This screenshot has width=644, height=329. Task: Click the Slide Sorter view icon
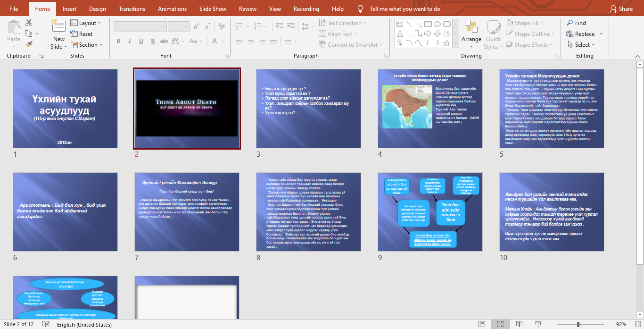tap(500, 324)
